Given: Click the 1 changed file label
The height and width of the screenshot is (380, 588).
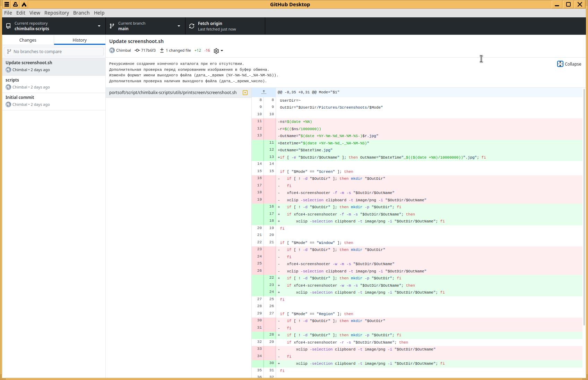Looking at the screenshot, I should [178, 50].
